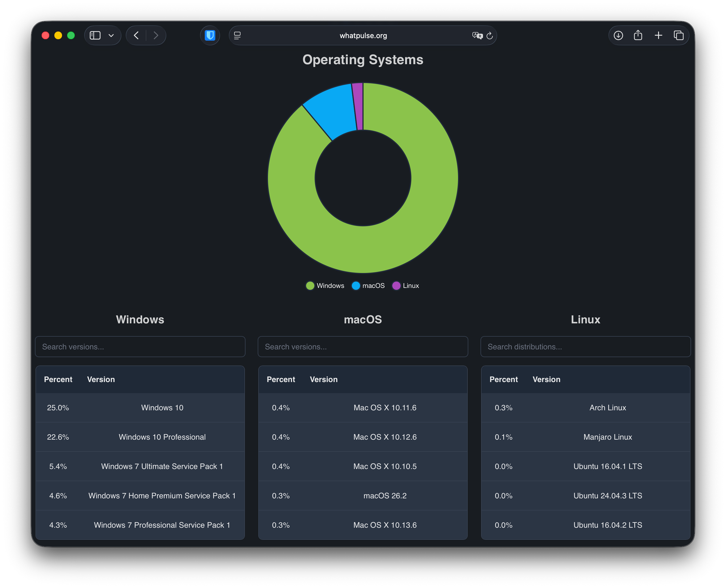The width and height of the screenshot is (726, 588).
Task: Open a new tab with plus
Action: pos(658,36)
